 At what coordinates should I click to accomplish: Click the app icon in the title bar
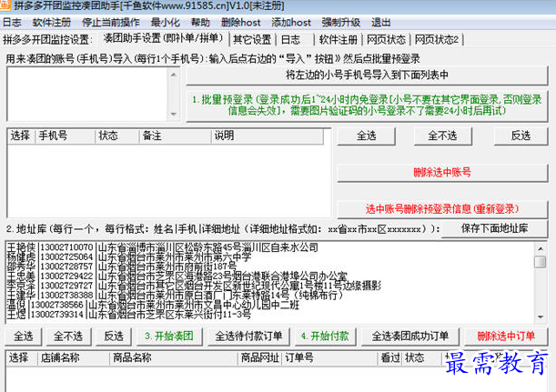pos(5,5)
